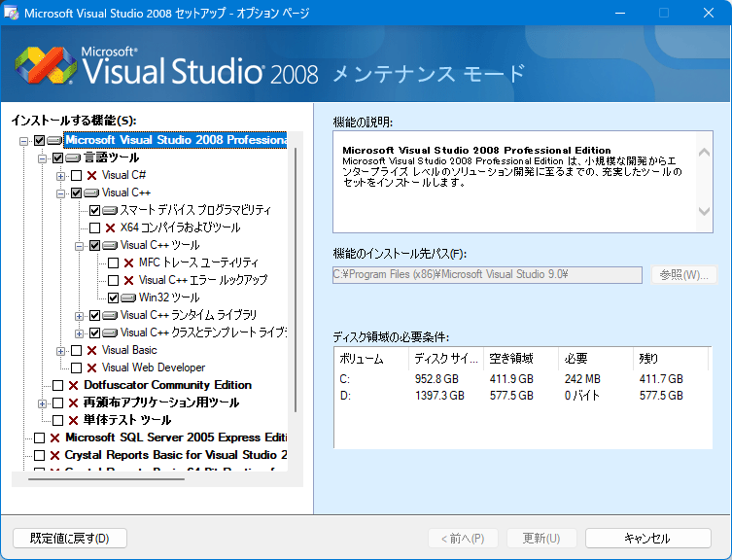
Task: Enable the X64 コンパイラおよびツール checkbox
Action: click(94, 227)
